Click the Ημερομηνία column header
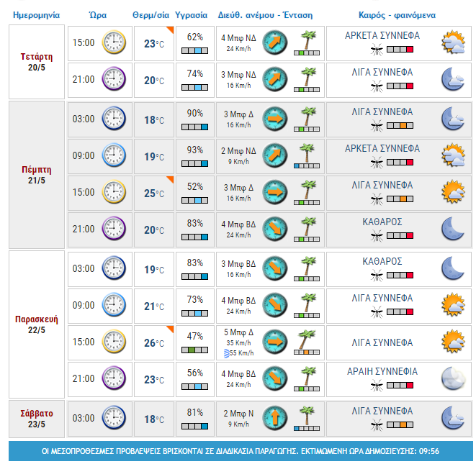 coord(37,15)
